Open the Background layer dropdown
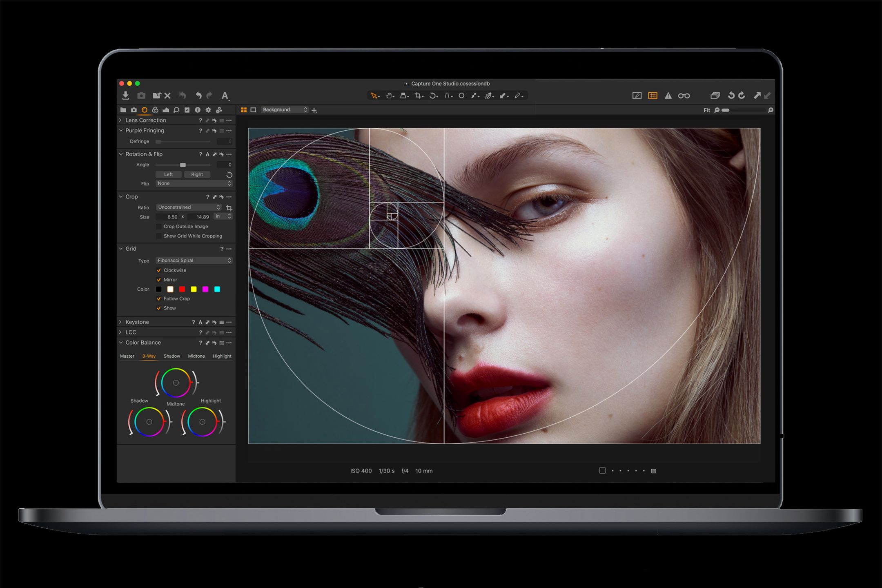Screen dimensions: 882x588 tap(285, 110)
